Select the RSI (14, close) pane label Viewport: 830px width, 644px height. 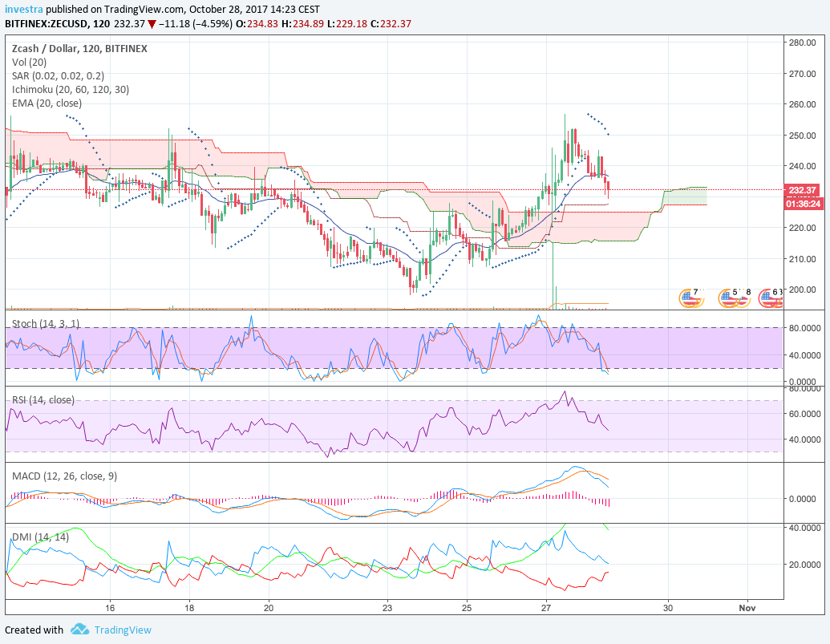(x=43, y=400)
